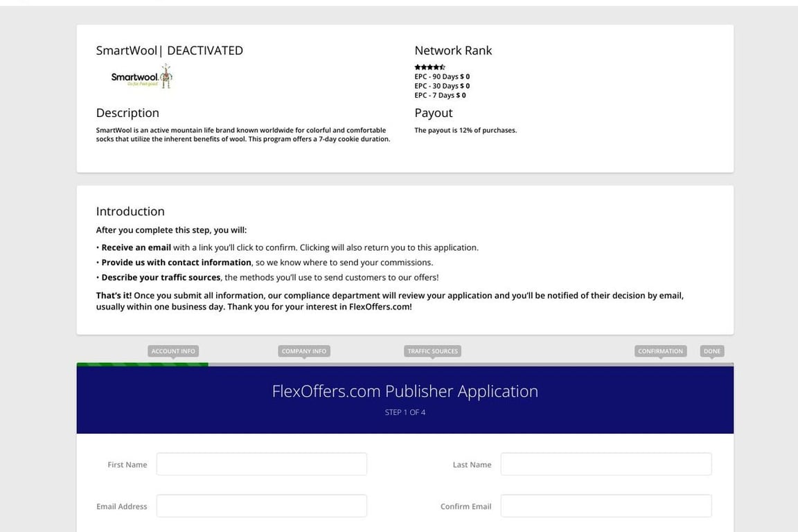Click the 'Confirm Email' field label
Screen dimensions: 798x532
pyautogui.click(x=465, y=506)
